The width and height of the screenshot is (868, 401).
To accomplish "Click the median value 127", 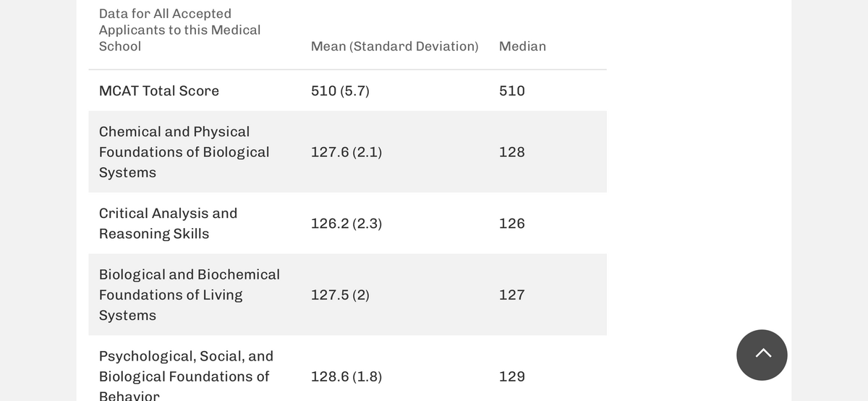I will (x=512, y=295).
